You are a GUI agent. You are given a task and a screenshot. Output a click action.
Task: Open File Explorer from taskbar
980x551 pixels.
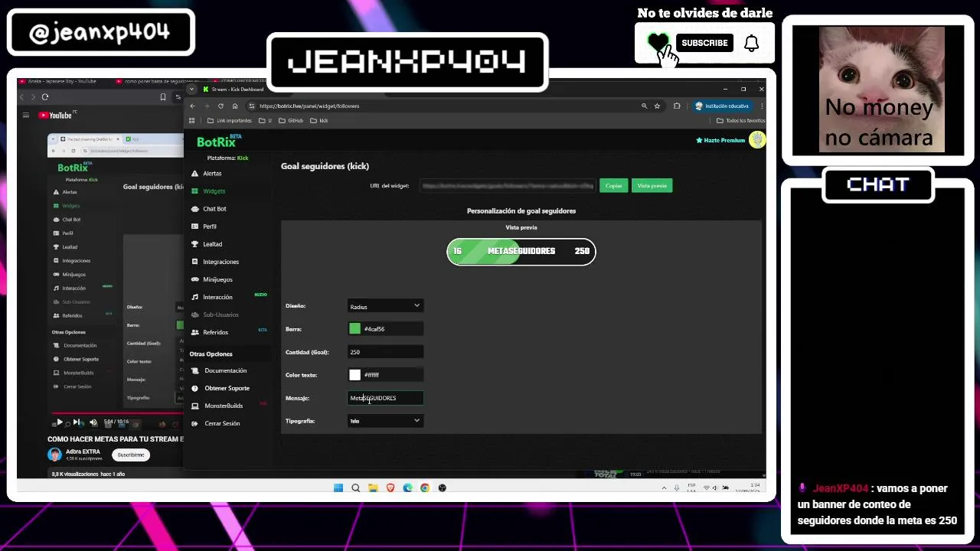[x=373, y=488]
